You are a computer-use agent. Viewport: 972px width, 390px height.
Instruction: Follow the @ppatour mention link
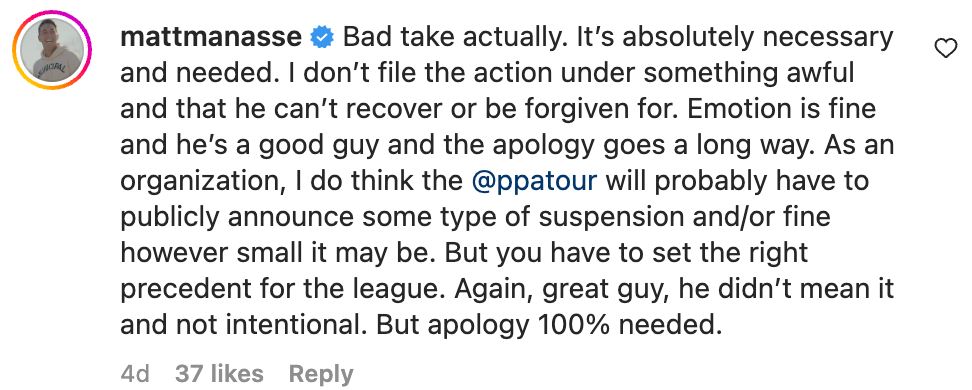point(534,182)
